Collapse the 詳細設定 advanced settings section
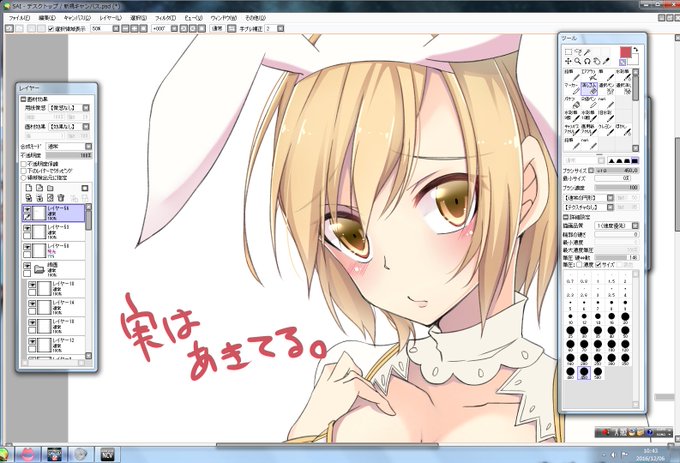 [566, 217]
